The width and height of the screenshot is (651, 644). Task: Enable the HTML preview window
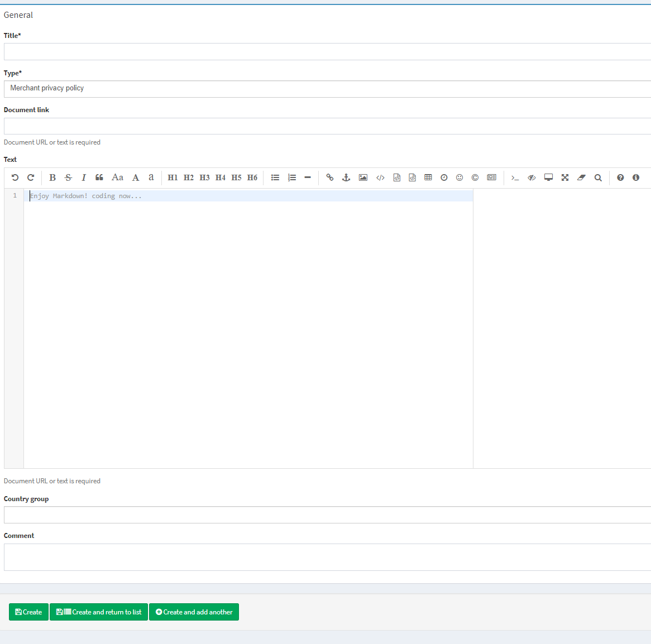(548, 177)
